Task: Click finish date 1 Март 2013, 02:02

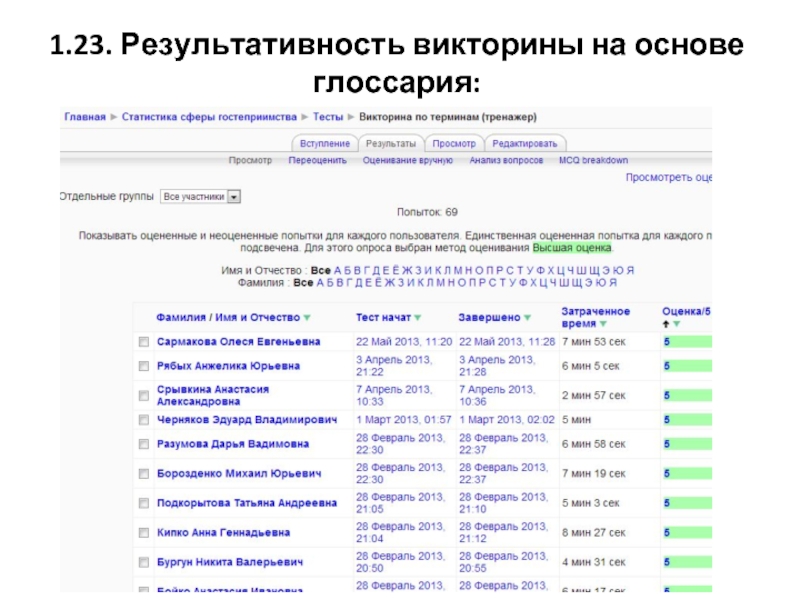Action: tap(507, 420)
